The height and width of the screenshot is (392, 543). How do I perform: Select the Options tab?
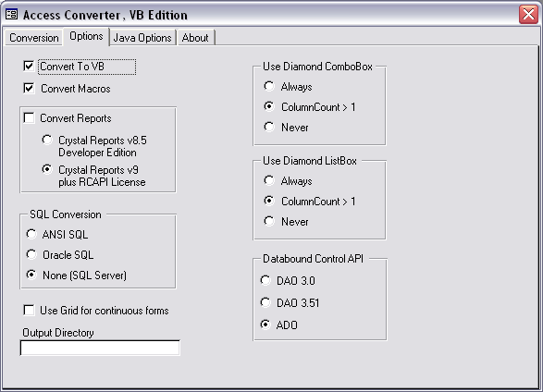86,36
